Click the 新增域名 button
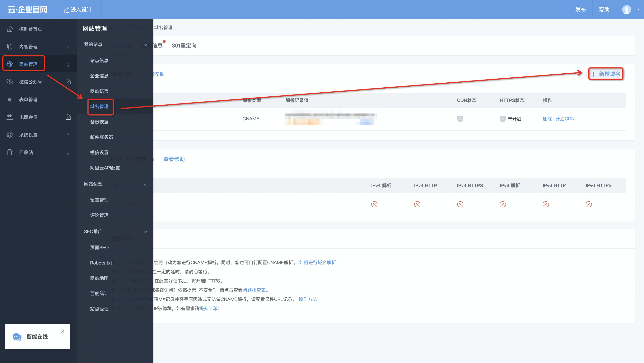This screenshot has width=644, height=363. click(605, 74)
